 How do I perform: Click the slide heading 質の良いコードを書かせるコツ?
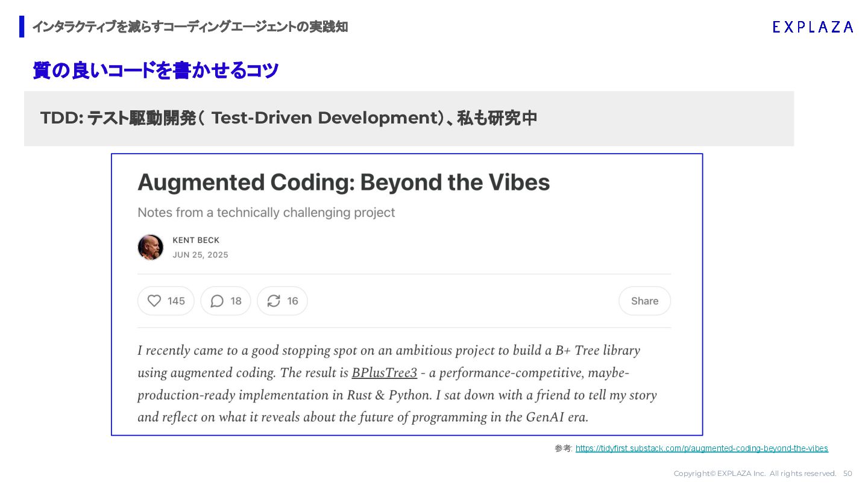coord(156,70)
